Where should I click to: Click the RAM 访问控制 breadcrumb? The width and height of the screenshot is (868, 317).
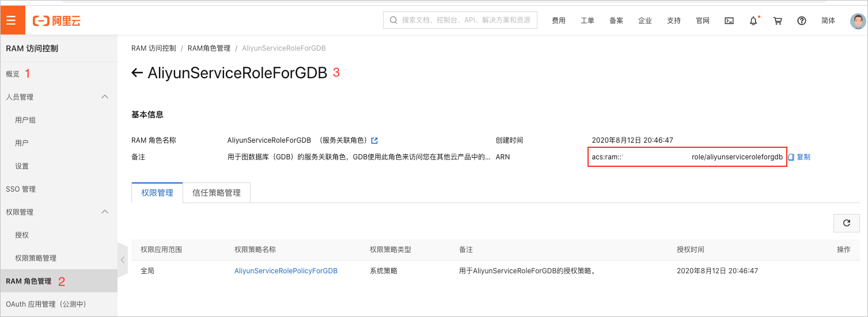coord(154,48)
